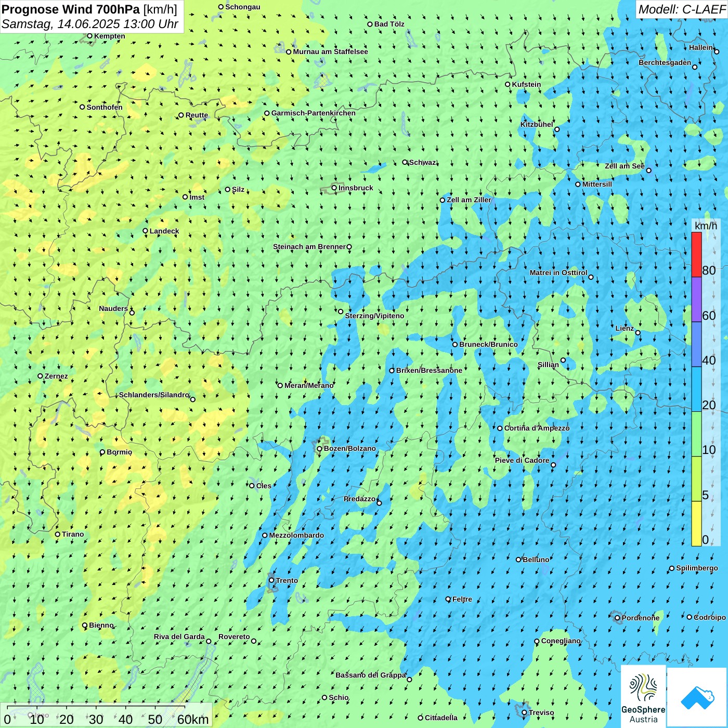Click the 'km/h' legend heading
The height and width of the screenshot is (728, 728).
tap(706, 226)
